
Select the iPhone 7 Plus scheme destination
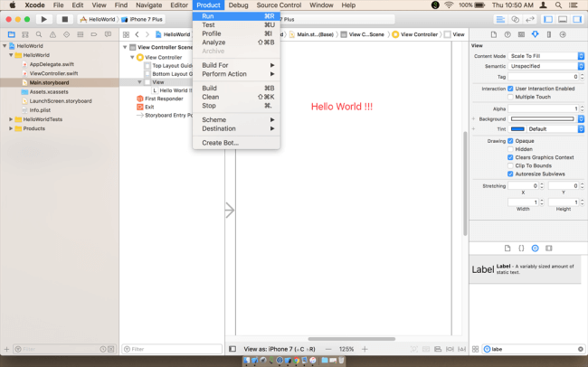tap(143, 19)
